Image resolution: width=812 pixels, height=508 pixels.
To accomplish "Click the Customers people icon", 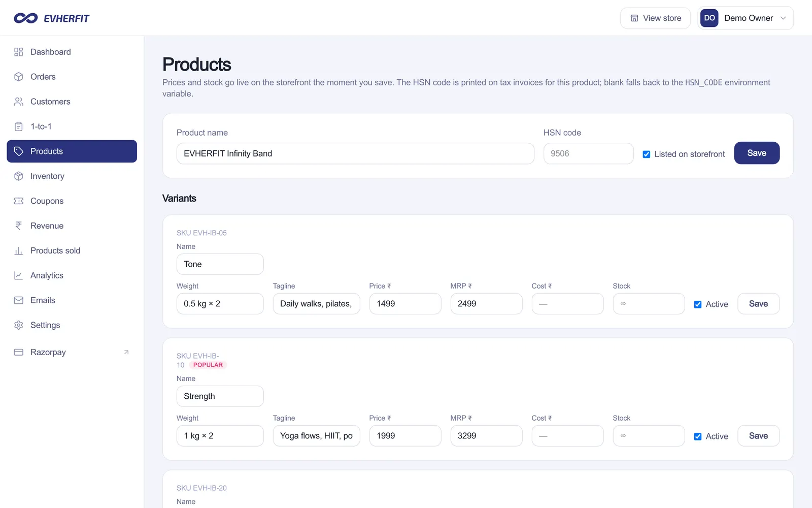I will (x=19, y=102).
